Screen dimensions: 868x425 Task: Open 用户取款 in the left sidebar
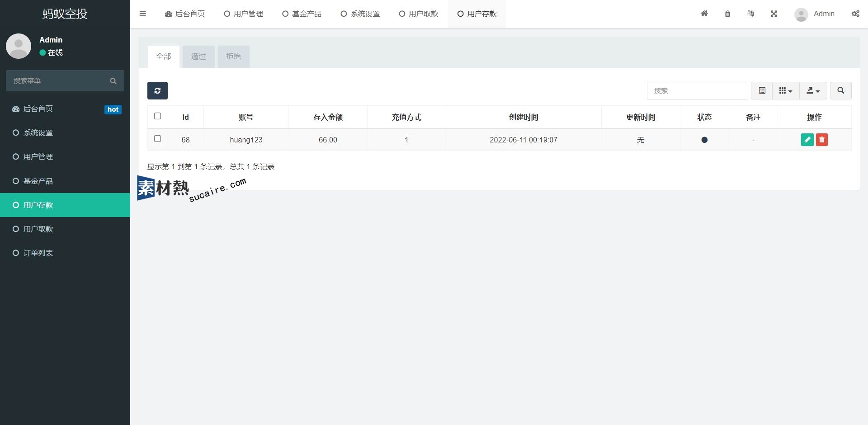tap(38, 229)
